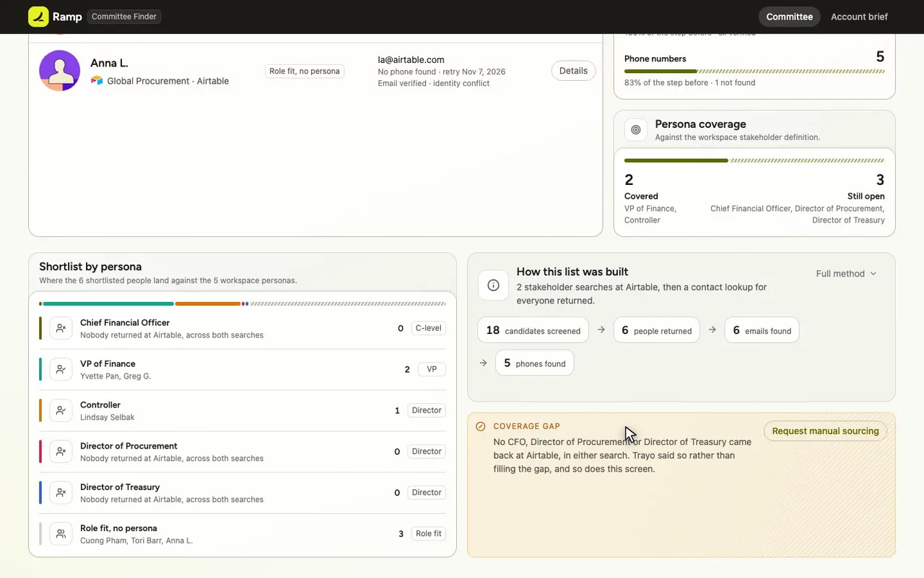Image resolution: width=924 pixels, height=578 pixels.
Task: Click the VP of Finance person icon
Action: click(61, 369)
